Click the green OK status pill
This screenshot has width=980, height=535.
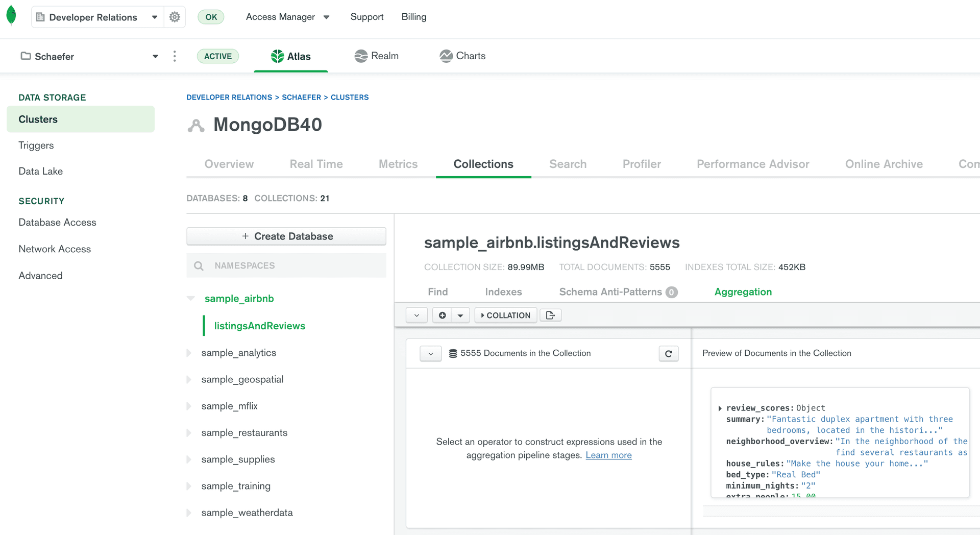[211, 16]
